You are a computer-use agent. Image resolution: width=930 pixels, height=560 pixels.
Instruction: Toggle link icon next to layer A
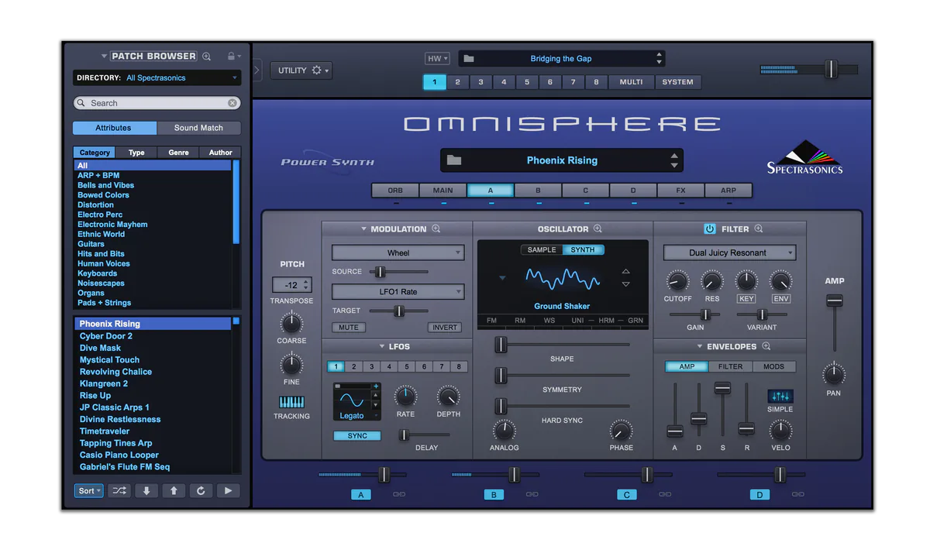click(399, 494)
